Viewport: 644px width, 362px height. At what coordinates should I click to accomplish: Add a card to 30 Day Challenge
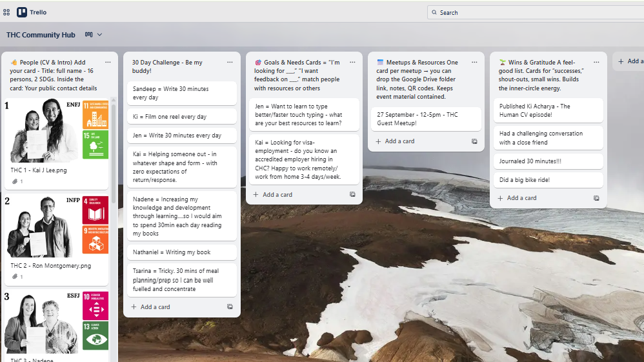pyautogui.click(x=151, y=307)
